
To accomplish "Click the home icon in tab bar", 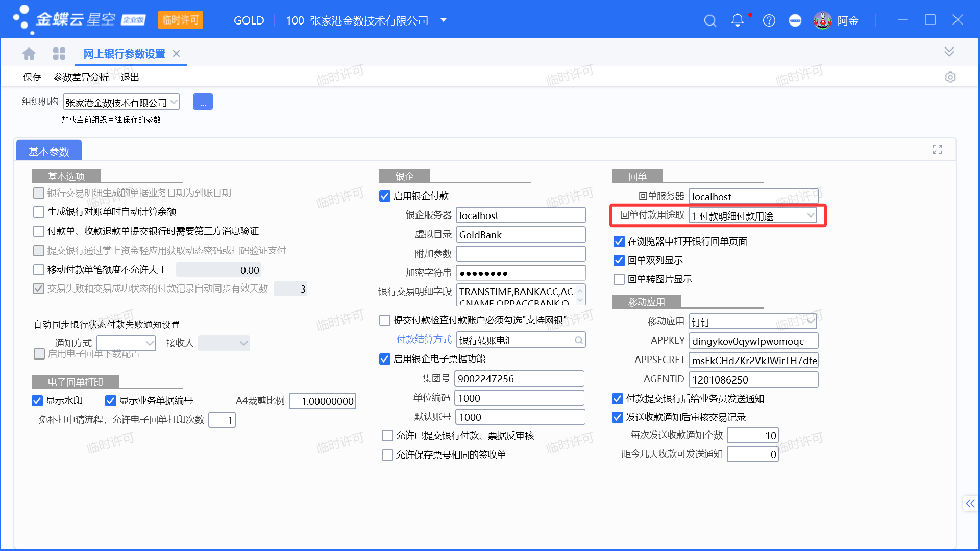I will [29, 54].
